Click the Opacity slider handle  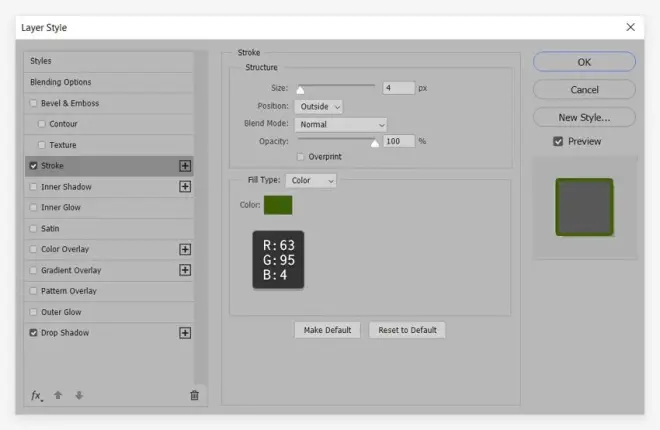tap(375, 143)
